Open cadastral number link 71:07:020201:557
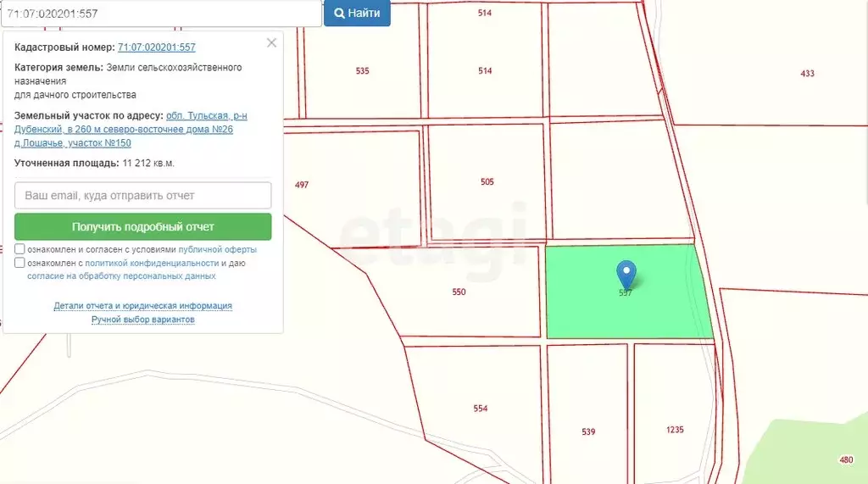Screen dimensions: 868x484 (x=157, y=47)
